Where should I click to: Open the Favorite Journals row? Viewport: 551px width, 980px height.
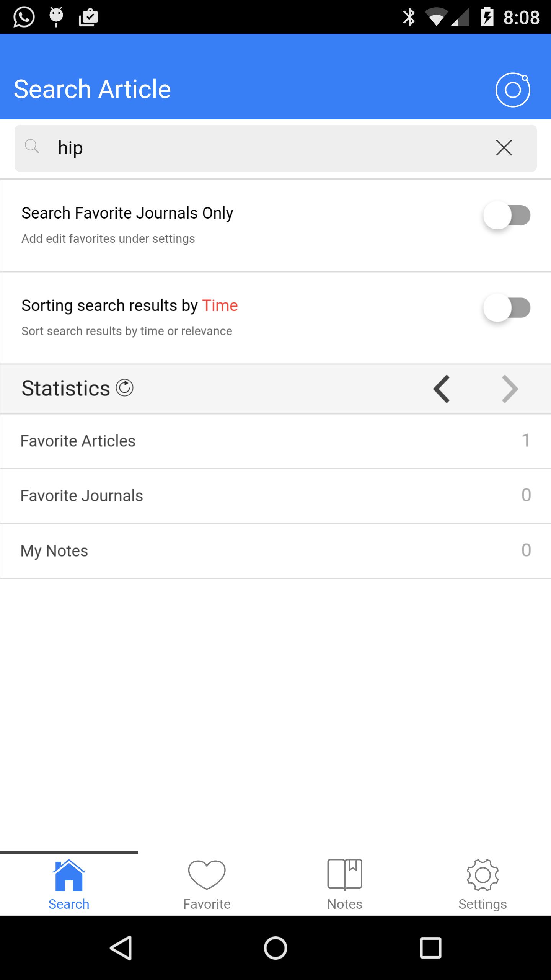click(x=275, y=496)
